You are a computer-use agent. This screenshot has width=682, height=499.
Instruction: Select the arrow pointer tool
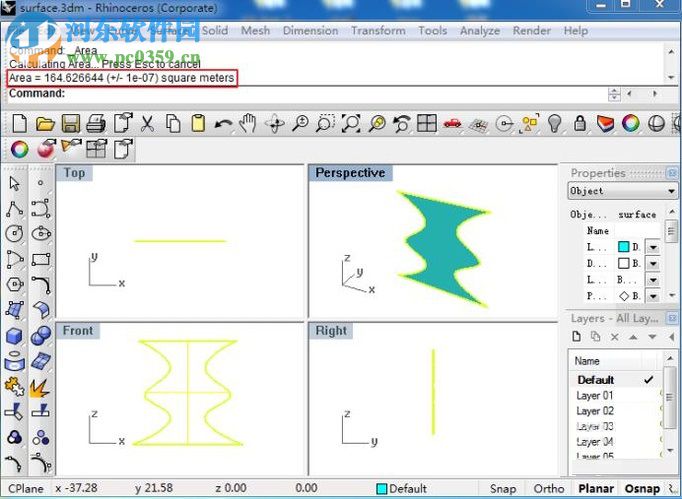(x=14, y=184)
